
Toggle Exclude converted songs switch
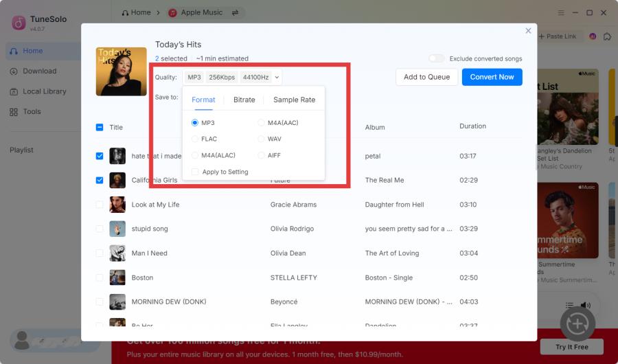[x=437, y=58]
